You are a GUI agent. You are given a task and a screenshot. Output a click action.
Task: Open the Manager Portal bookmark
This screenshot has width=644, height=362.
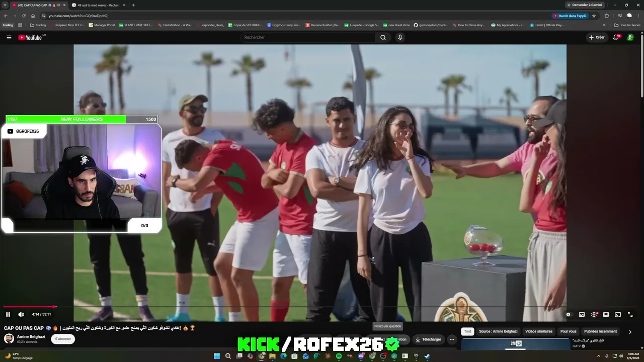[102, 25]
